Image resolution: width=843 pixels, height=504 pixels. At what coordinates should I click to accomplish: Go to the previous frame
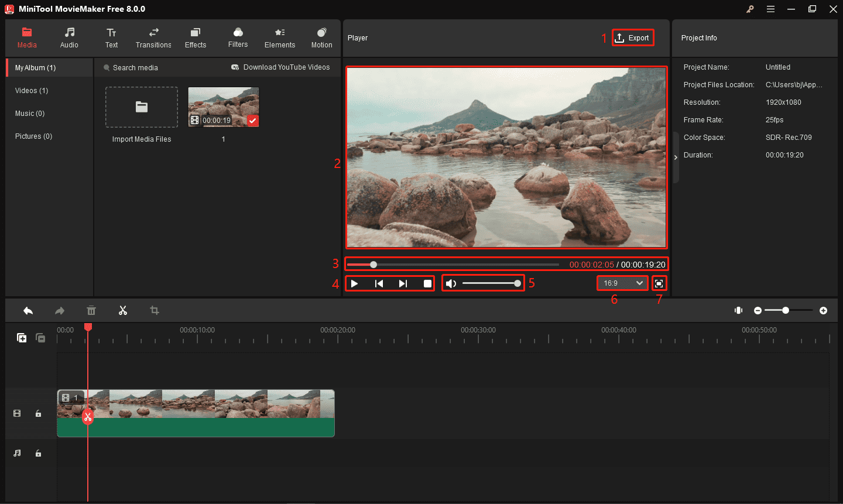tap(379, 283)
